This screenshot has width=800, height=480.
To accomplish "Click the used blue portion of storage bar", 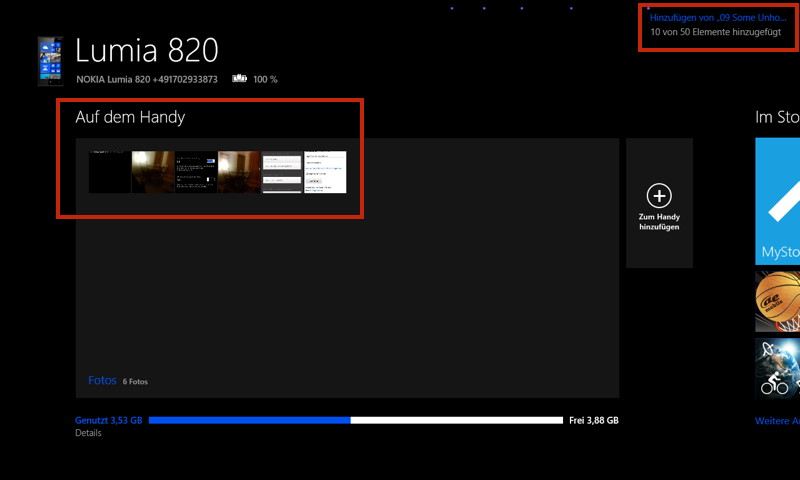I will click(249, 420).
